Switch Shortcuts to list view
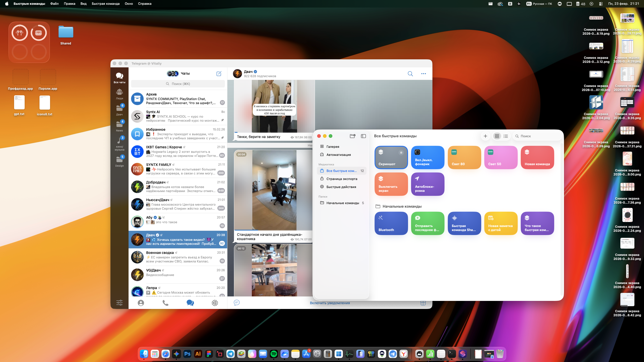The height and width of the screenshot is (362, 644). pos(506,136)
